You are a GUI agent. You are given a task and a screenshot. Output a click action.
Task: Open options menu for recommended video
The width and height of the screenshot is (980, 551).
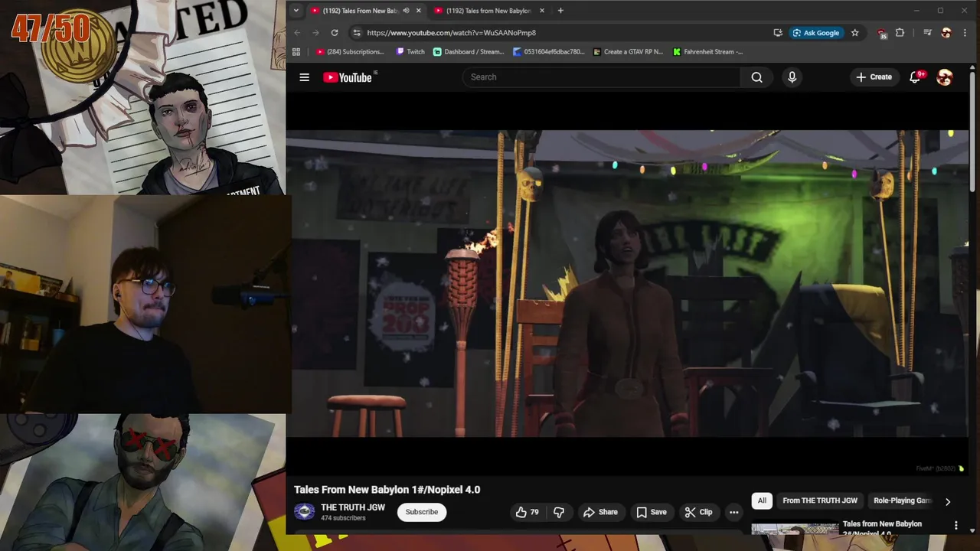pyautogui.click(x=955, y=525)
